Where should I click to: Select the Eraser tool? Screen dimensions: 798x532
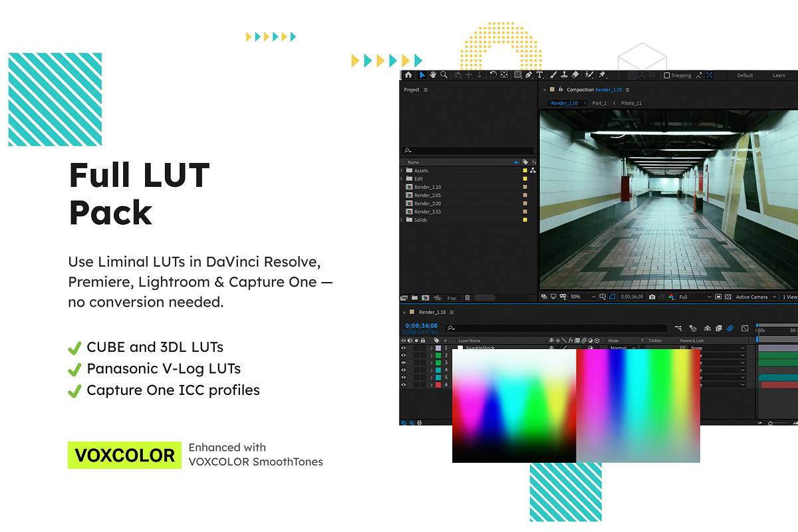575,74
